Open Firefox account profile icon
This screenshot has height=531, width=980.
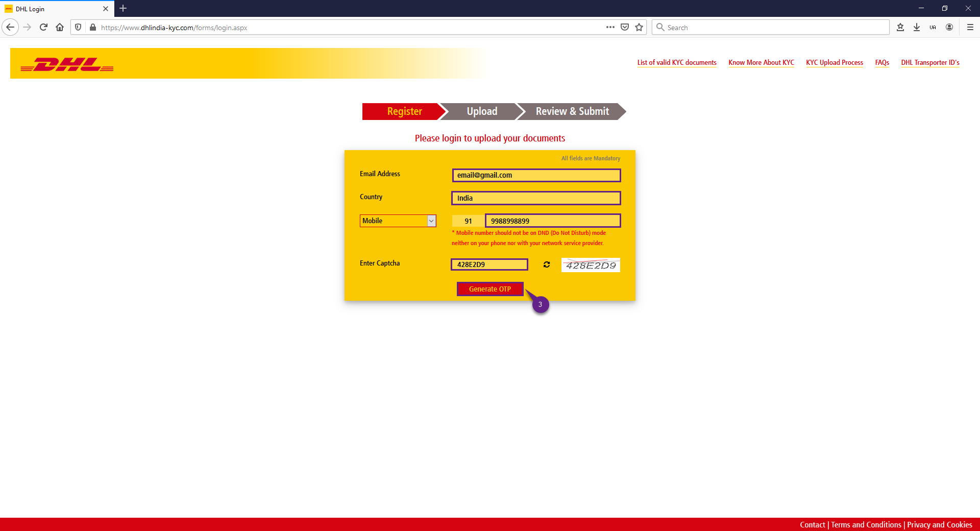pos(949,27)
